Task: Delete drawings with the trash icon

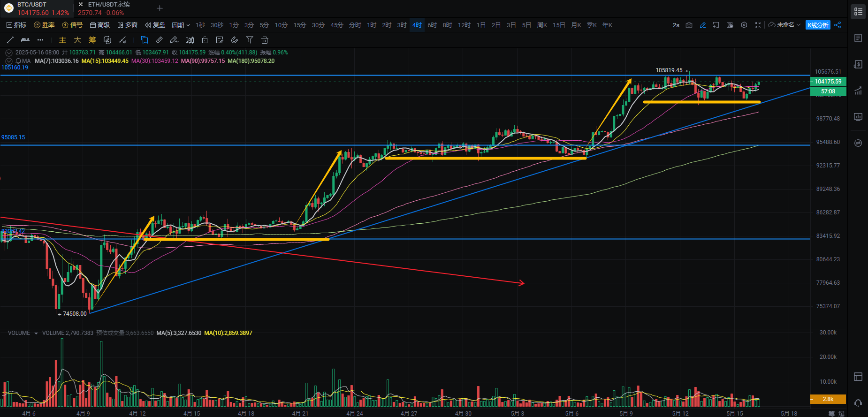Action: (x=265, y=40)
